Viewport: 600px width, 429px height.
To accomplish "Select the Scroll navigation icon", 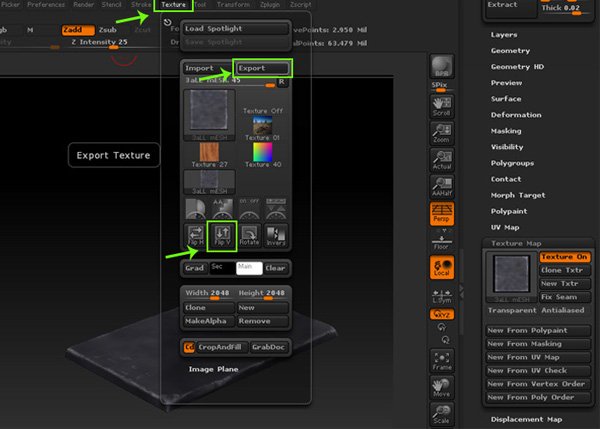I will tap(441, 108).
